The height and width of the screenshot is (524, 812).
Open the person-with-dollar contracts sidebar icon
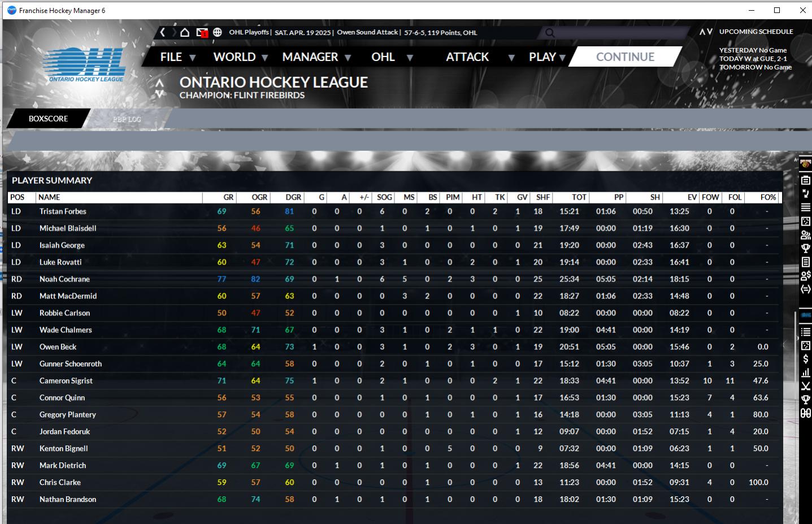click(x=806, y=276)
